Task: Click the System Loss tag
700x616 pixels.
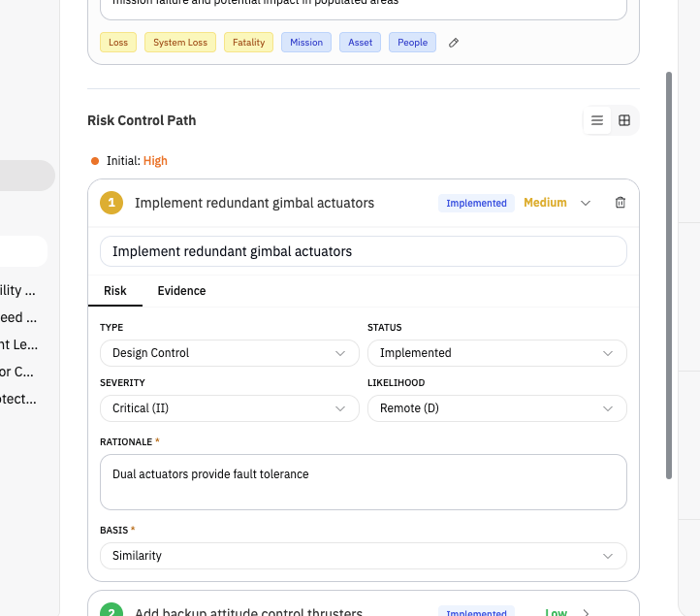Action: [x=180, y=43]
